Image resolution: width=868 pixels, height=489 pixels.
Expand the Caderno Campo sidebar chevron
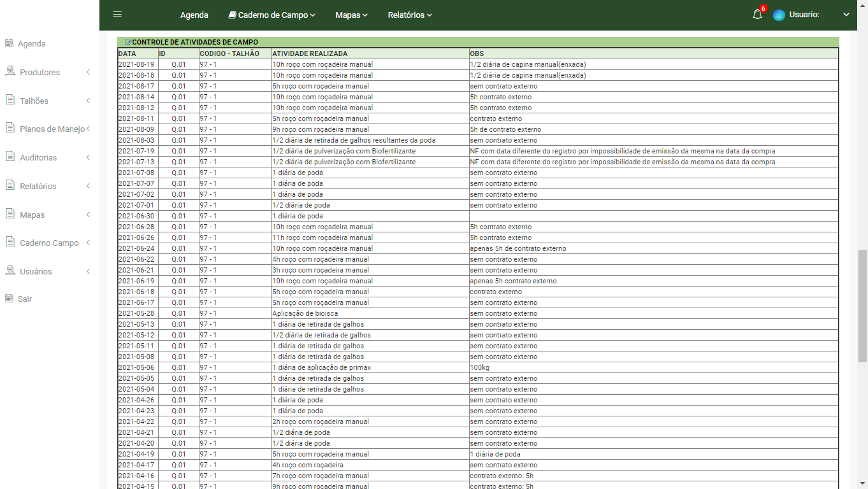click(88, 243)
